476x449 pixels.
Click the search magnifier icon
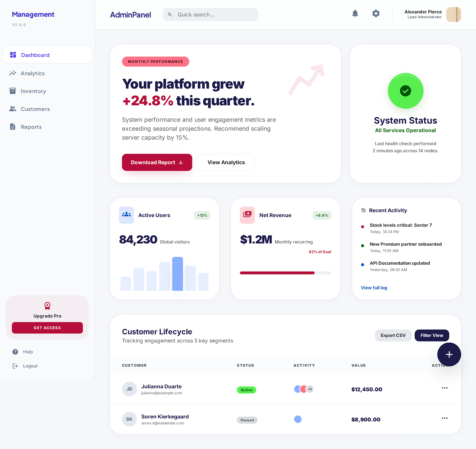point(170,15)
